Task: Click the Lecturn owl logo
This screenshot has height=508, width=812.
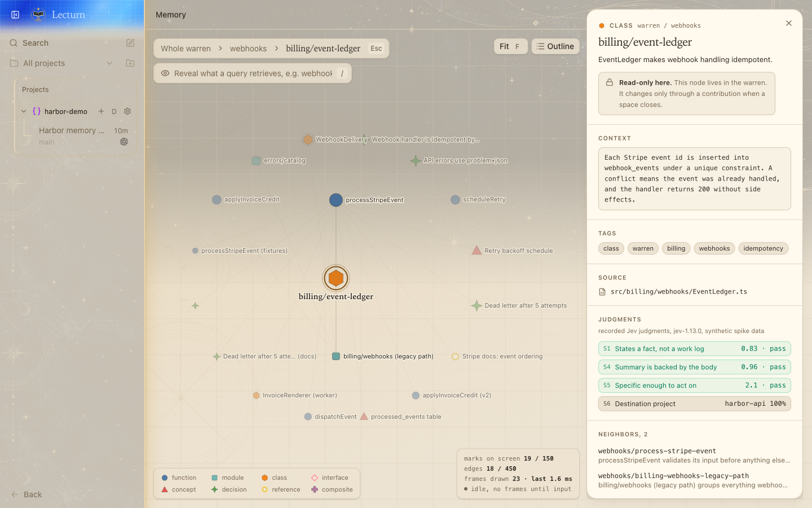Action: click(38, 15)
